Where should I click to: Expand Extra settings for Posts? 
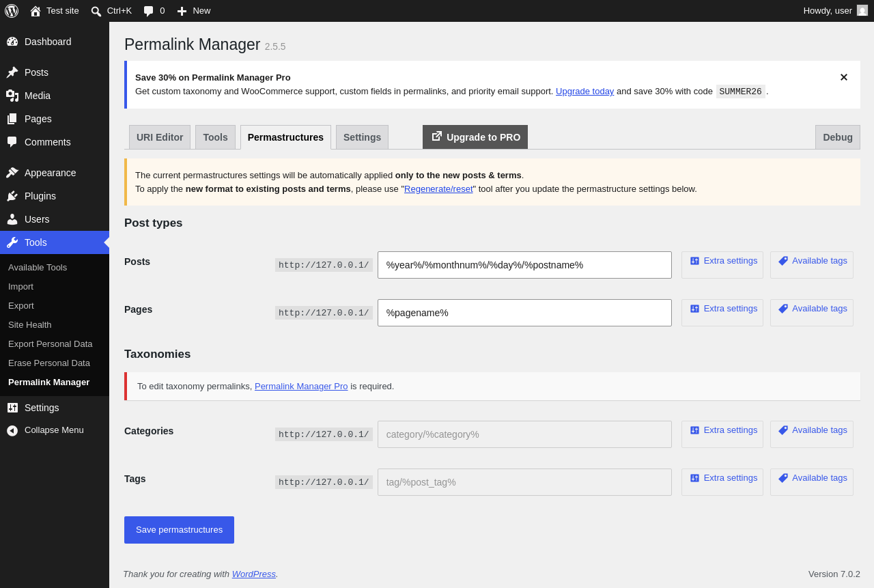(722, 265)
